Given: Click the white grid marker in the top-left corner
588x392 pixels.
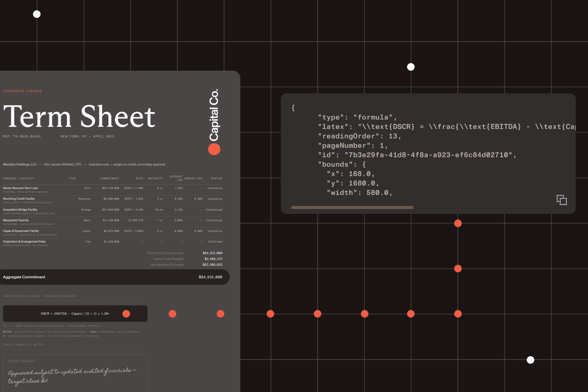Looking at the screenshot, I should coord(37,14).
